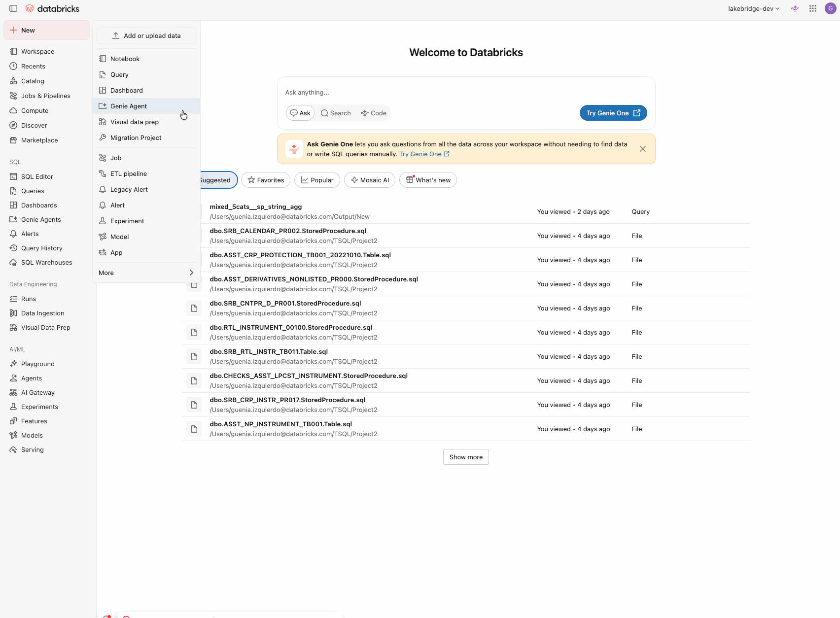Open the lakebridge-dev workspace dropdown
840x618 pixels.
point(754,8)
